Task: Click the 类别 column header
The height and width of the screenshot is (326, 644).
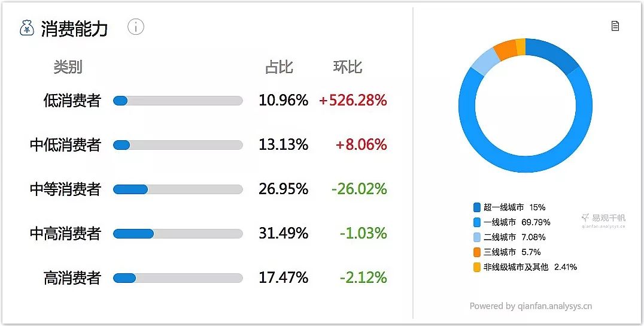Action: pos(68,67)
